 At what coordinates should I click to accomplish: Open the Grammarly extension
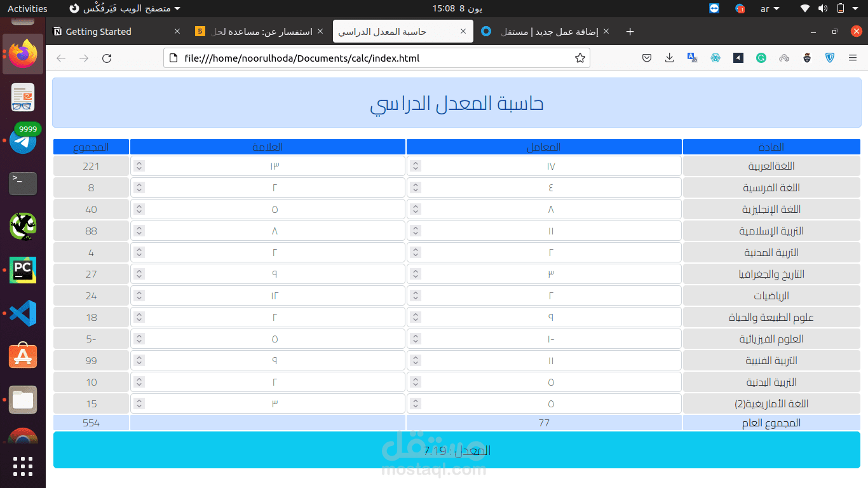coord(761,58)
